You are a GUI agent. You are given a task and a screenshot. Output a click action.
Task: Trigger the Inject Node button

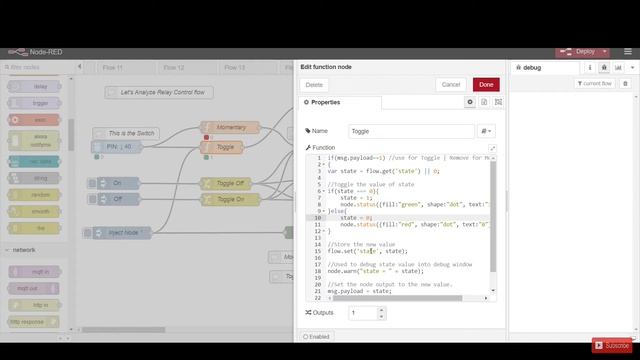tap(87, 233)
